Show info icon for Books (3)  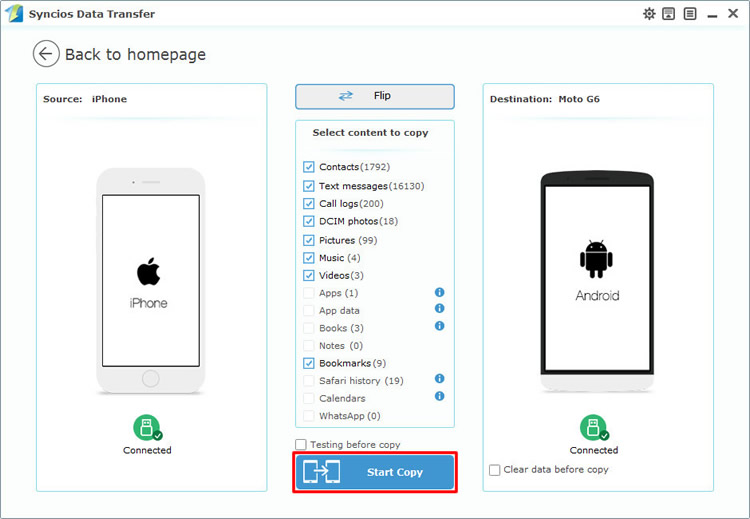(440, 326)
